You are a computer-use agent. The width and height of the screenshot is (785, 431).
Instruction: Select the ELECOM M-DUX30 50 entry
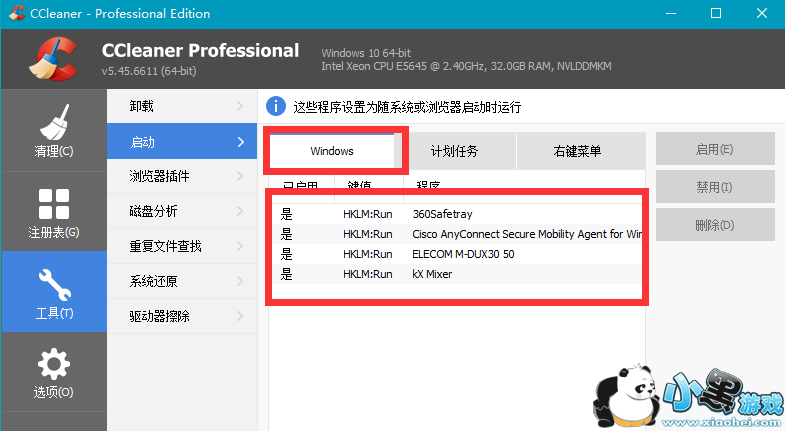pos(457,254)
